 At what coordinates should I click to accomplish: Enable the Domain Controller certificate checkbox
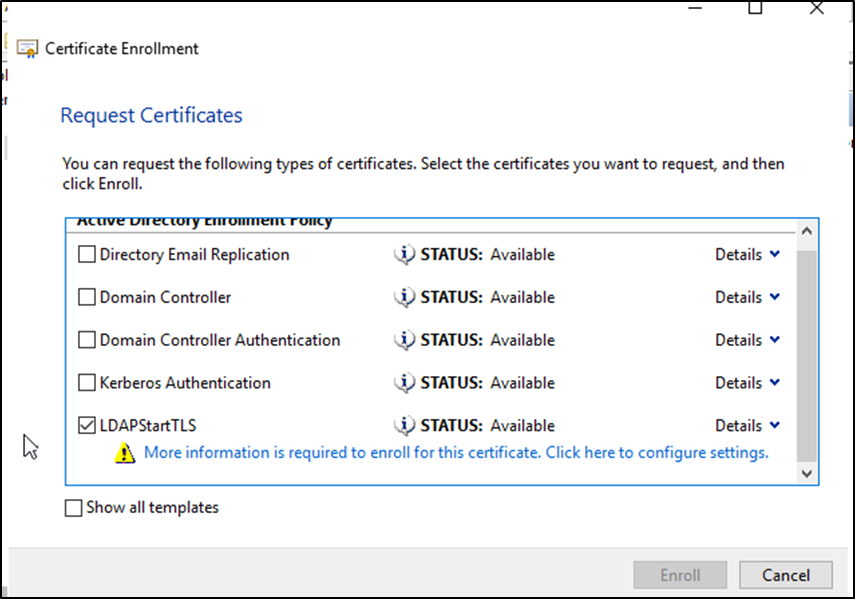coord(87,297)
